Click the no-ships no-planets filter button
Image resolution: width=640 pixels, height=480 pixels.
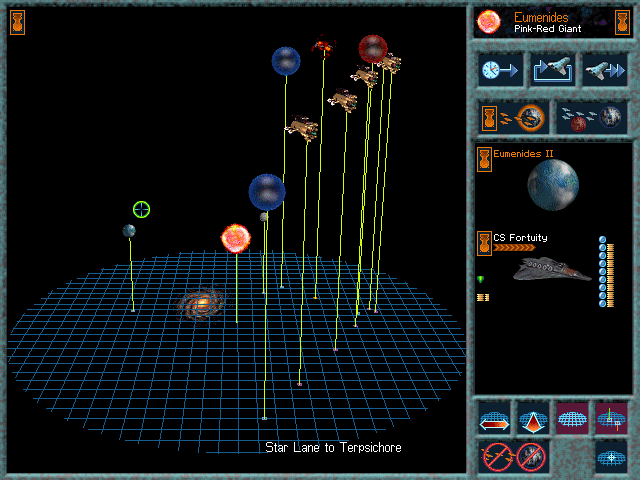[x=513, y=457]
